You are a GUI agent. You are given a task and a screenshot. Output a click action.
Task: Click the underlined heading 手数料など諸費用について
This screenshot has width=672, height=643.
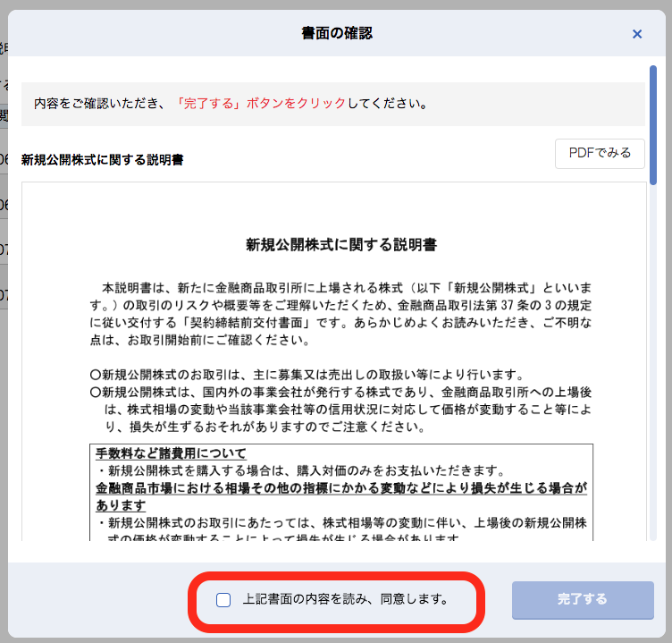tap(171, 453)
